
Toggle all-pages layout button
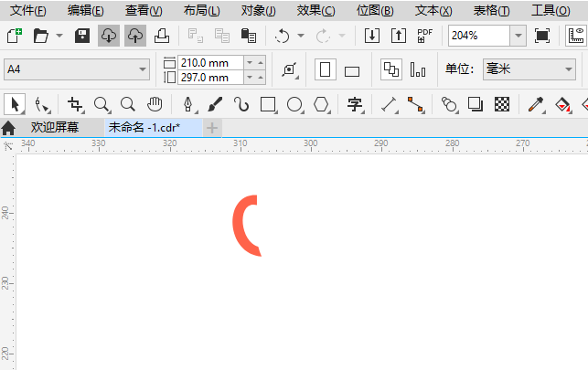click(x=391, y=69)
